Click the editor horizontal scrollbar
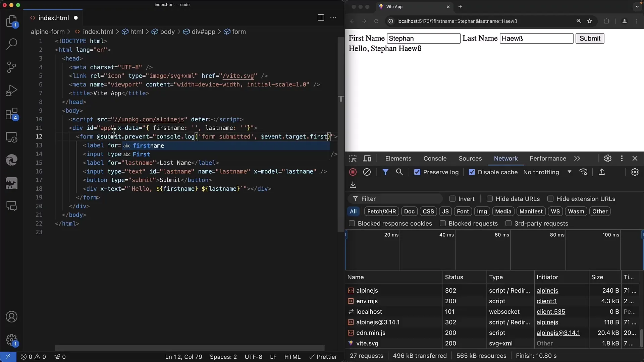 coord(190,348)
